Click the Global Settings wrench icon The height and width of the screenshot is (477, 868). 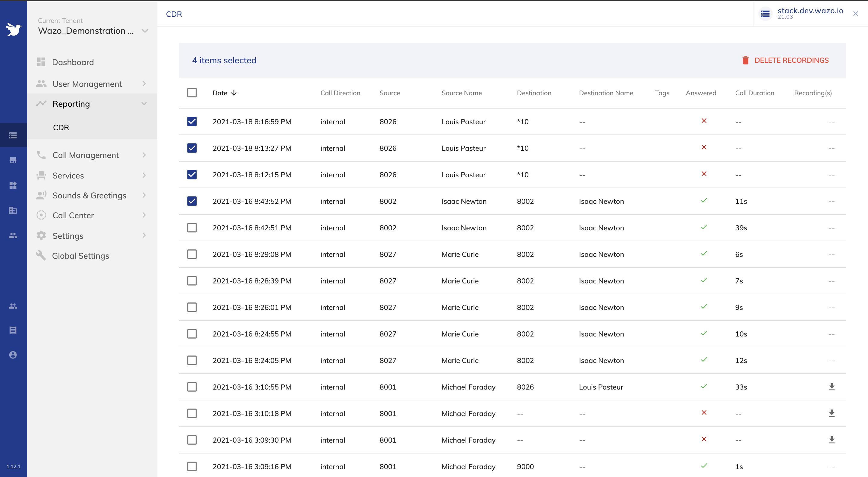41,255
